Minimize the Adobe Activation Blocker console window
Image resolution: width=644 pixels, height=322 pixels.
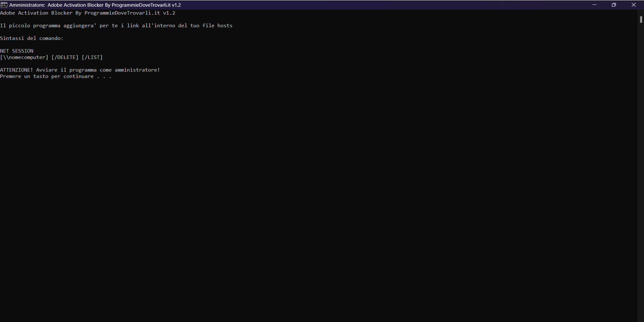tap(594, 5)
